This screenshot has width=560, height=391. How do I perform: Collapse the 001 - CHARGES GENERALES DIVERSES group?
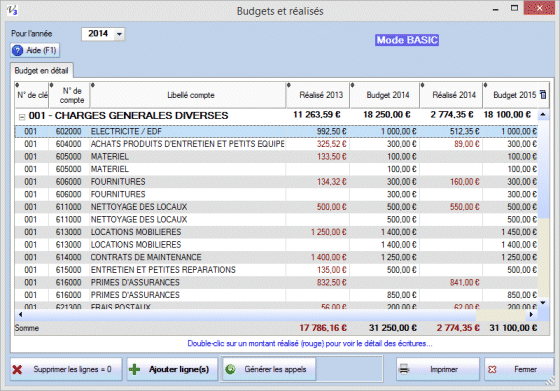(22, 116)
